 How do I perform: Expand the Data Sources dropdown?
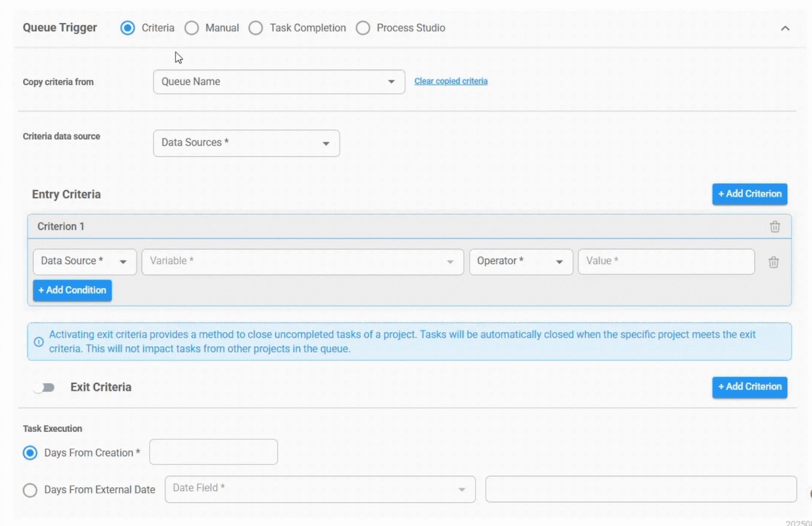pyautogui.click(x=246, y=143)
